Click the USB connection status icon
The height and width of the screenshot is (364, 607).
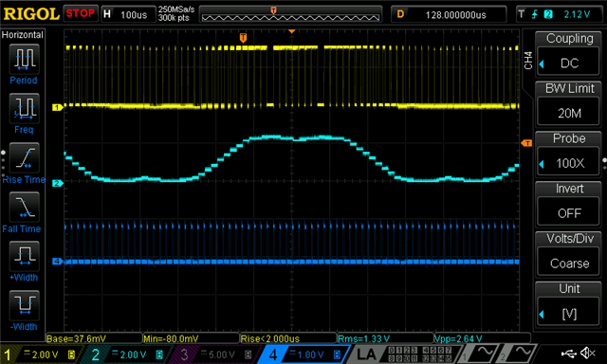click(x=569, y=353)
